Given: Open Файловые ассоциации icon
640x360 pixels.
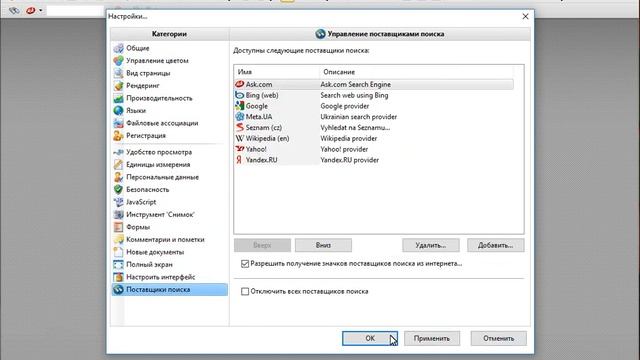Looking at the screenshot, I should coord(118,123).
